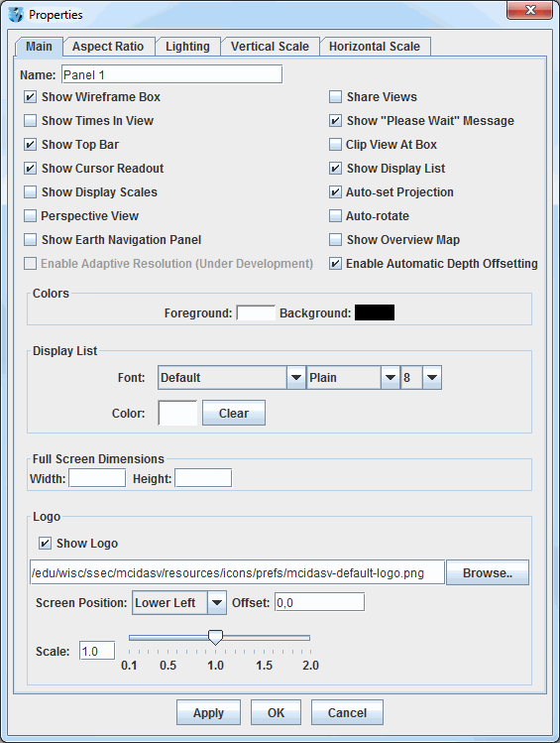Click the Scale value field showing 1.0
Viewport: 560px width, 743px height.
[97, 651]
